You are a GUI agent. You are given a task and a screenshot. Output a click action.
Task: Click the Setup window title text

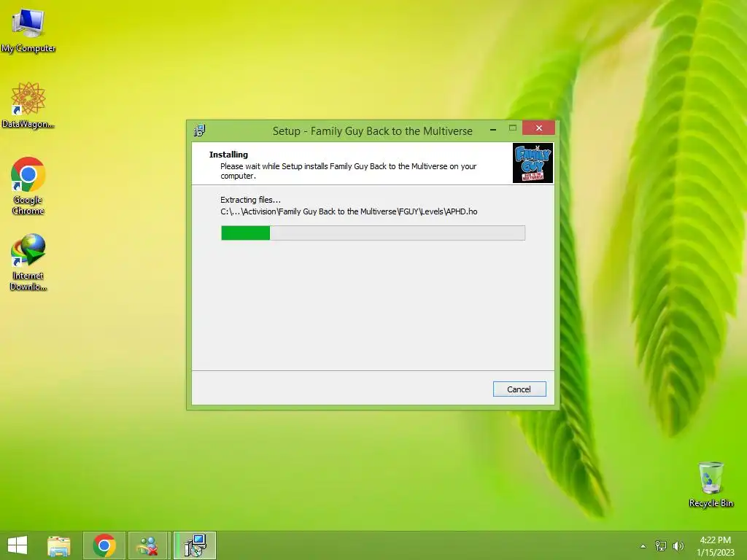tap(373, 131)
